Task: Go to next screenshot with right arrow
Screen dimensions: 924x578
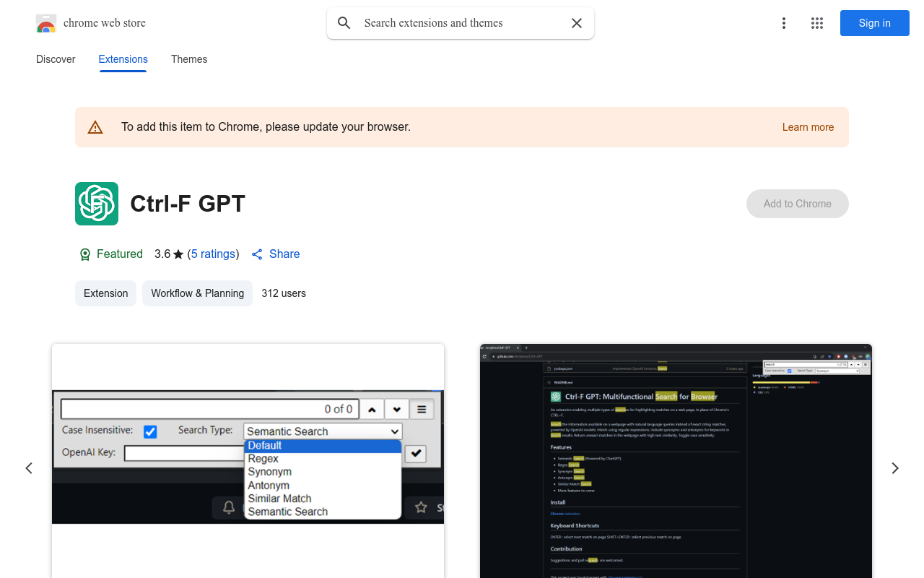Action: [x=895, y=468]
